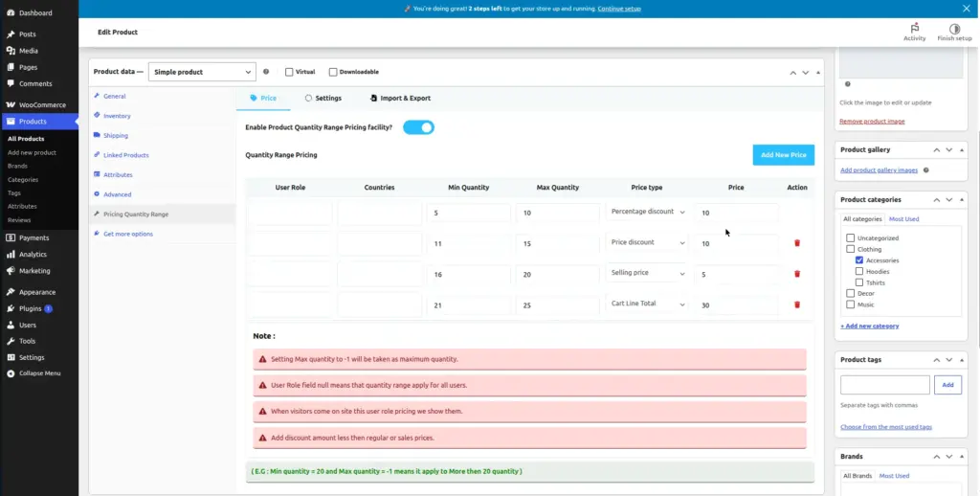980x496 pixels.
Task: Open the Activity flag icon
Action: point(914,28)
